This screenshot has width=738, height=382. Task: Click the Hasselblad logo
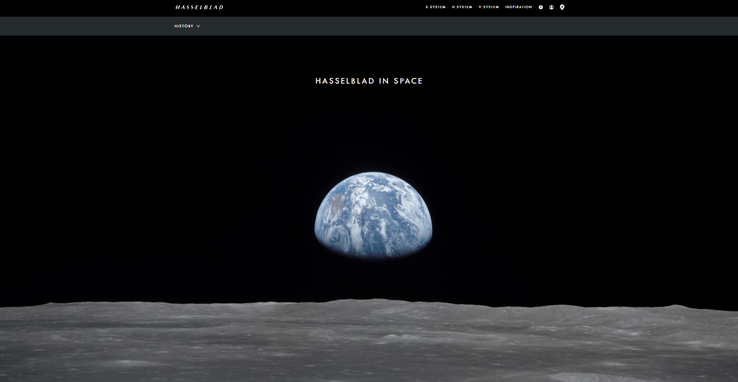199,7
